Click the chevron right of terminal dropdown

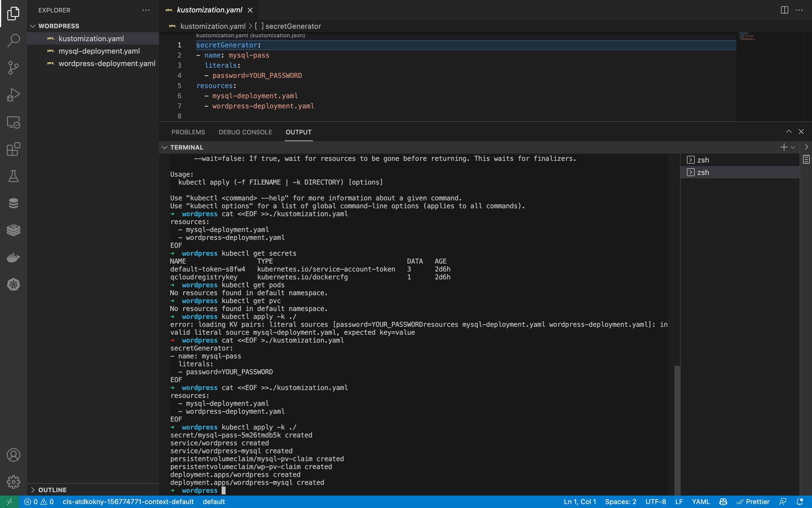pos(806,147)
